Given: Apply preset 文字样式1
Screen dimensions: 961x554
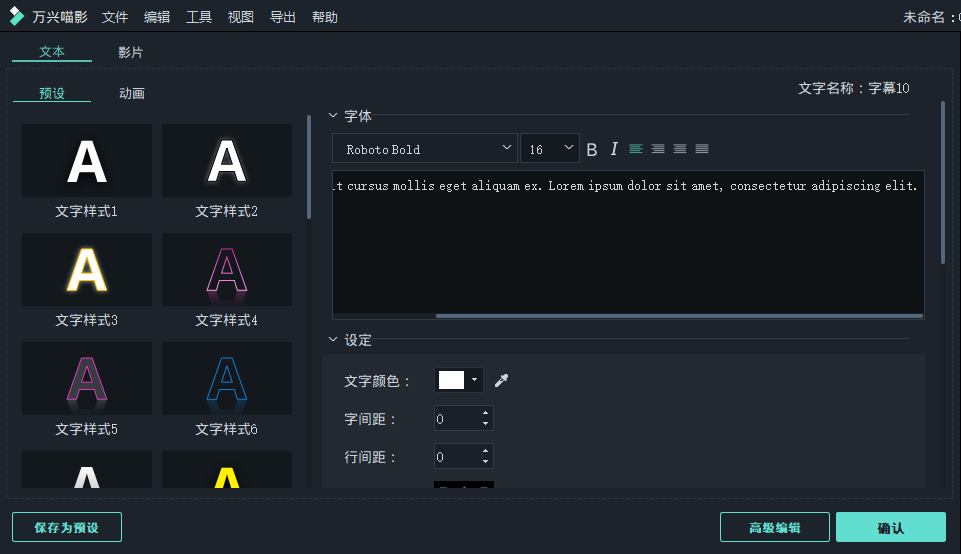Looking at the screenshot, I should [87, 161].
